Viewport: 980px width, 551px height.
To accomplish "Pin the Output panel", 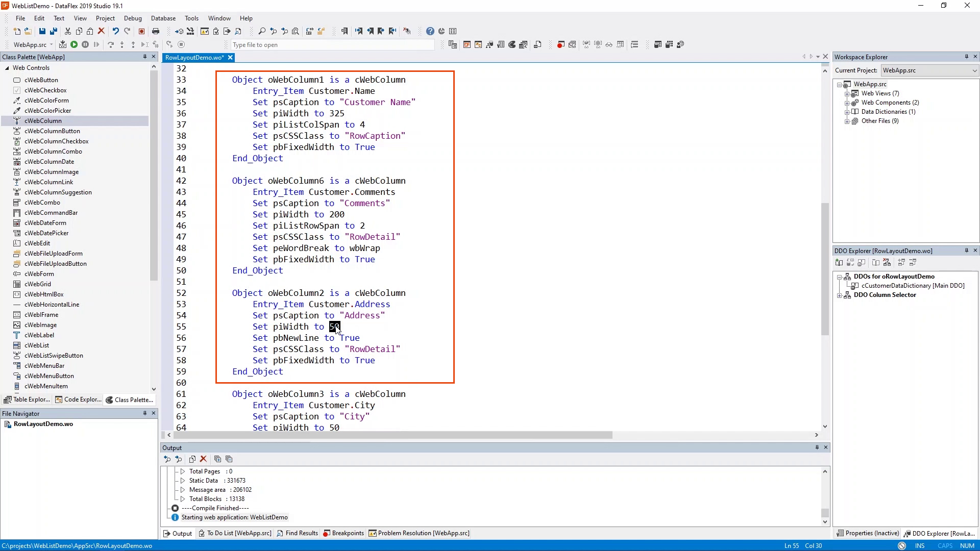I will pos(817,447).
